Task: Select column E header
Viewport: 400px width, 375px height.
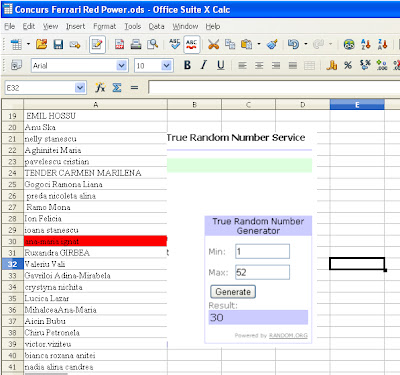Action: pyautogui.click(x=357, y=105)
